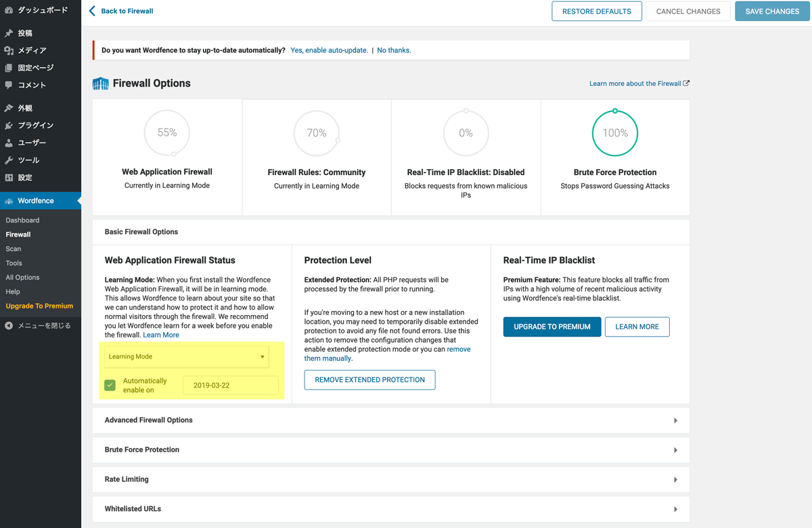
Task: Click the media icon beside メディア
Action: 9,51
